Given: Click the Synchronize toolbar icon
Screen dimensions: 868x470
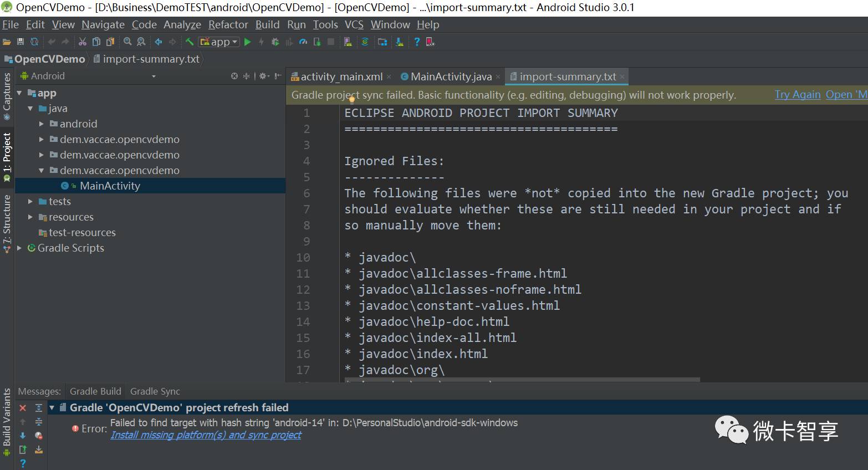Looking at the screenshot, I should coord(34,42).
